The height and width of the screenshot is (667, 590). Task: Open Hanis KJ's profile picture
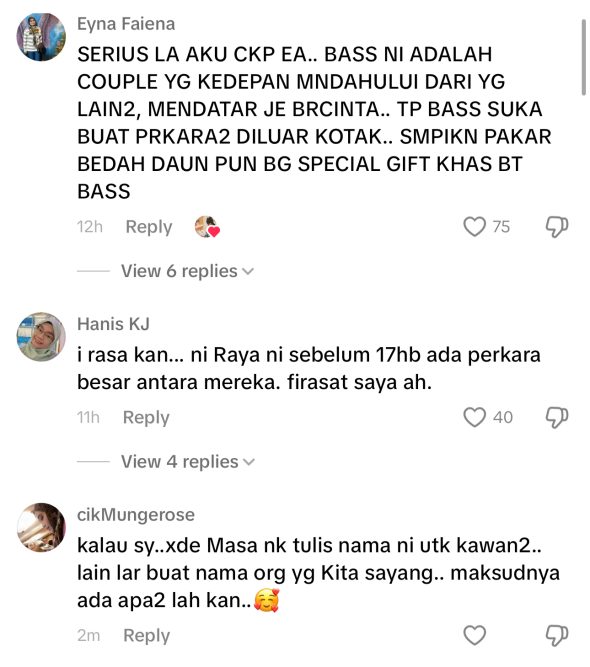[41, 337]
